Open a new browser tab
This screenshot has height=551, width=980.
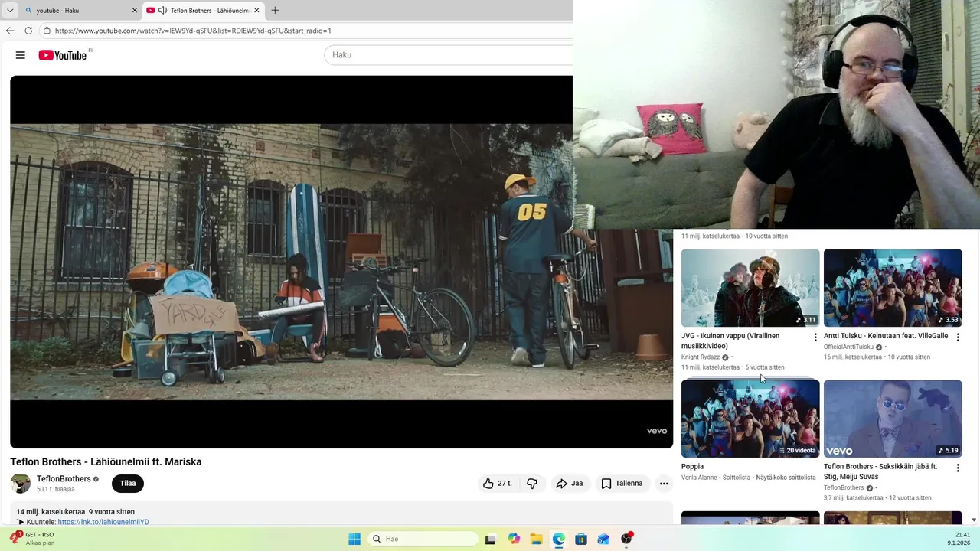pos(275,11)
